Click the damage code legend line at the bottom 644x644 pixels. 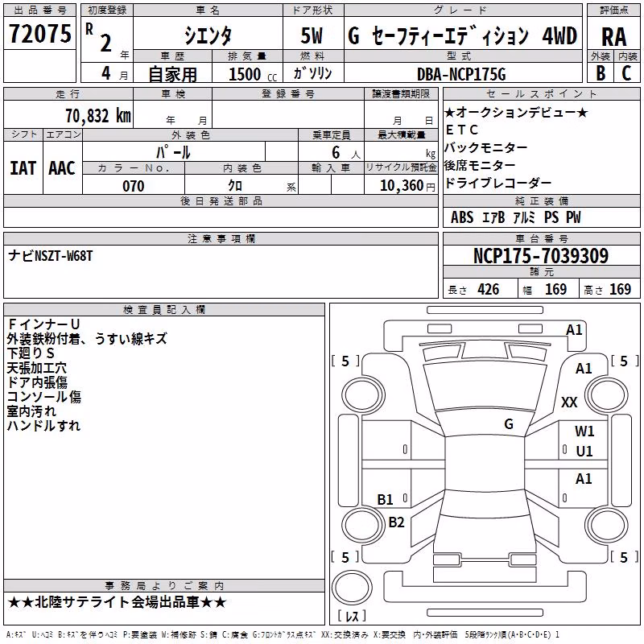(x=283, y=634)
